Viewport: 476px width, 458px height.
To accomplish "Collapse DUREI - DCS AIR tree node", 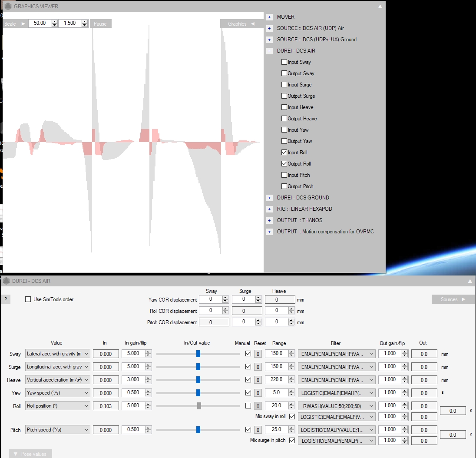I will point(269,51).
